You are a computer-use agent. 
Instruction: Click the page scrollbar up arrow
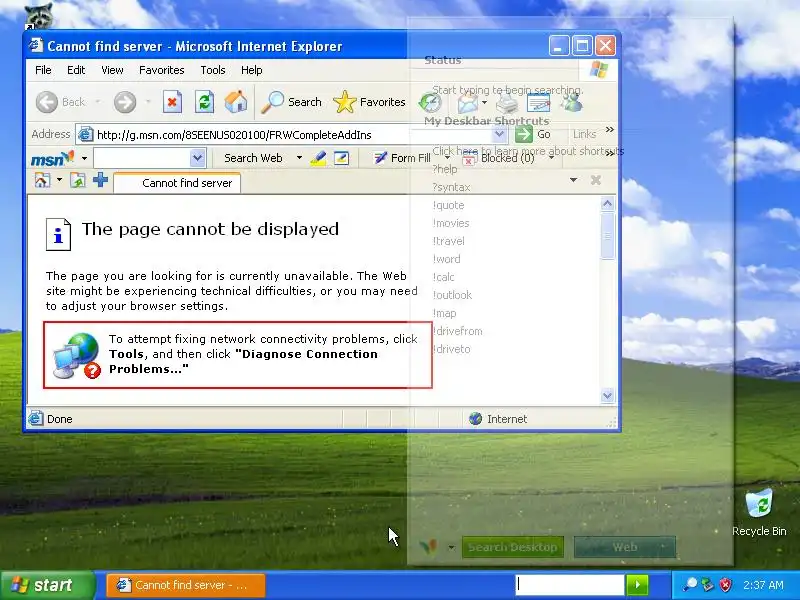click(607, 204)
